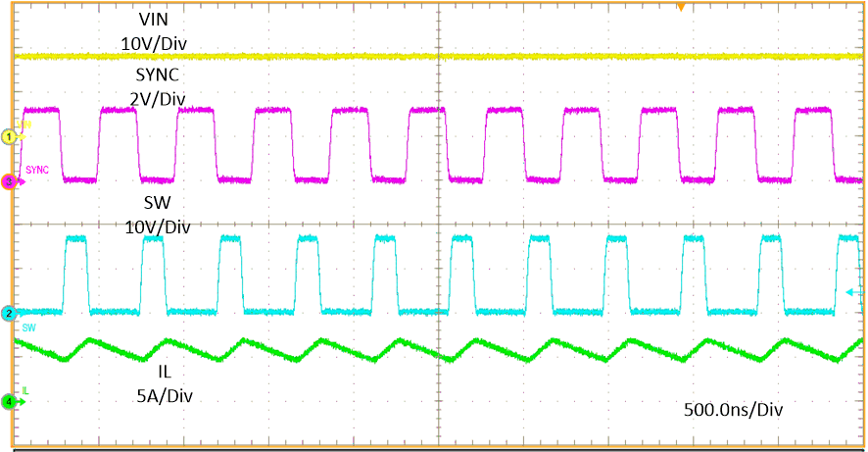Select channel 4 IL ground marker

pyautogui.click(x=10, y=402)
